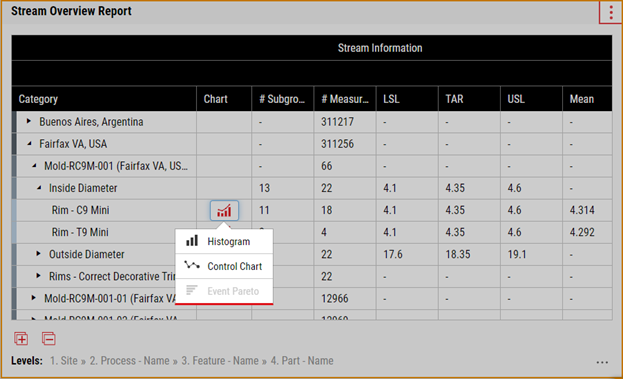Click mean value 4.314
This screenshot has height=379, width=623.
(x=582, y=210)
